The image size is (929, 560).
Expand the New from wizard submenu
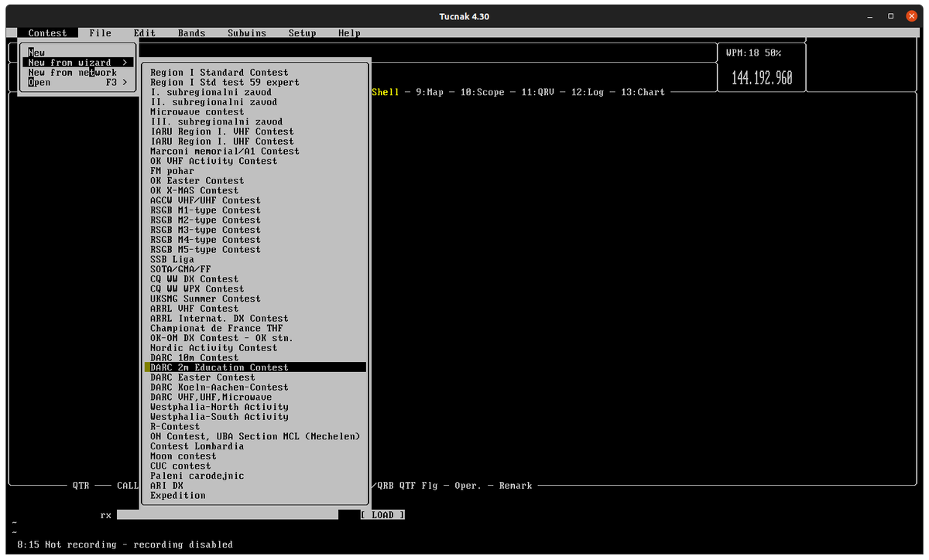click(78, 63)
